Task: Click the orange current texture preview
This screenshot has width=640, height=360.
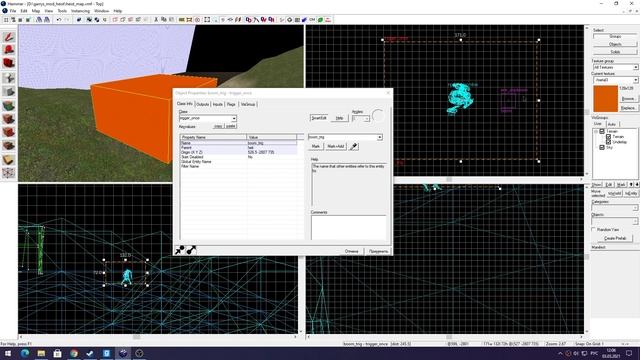Action: (x=605, y=99)
